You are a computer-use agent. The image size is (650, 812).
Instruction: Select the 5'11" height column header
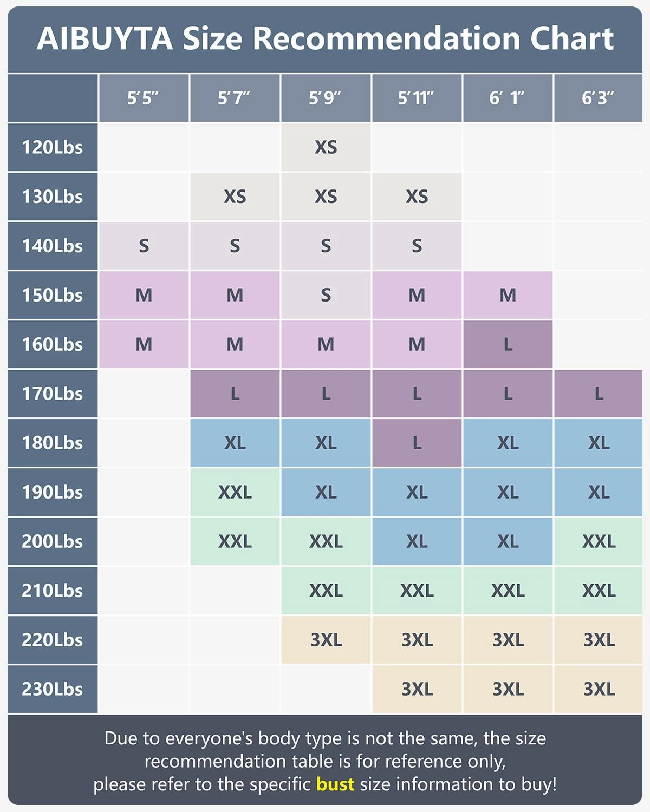coord(417,98)
